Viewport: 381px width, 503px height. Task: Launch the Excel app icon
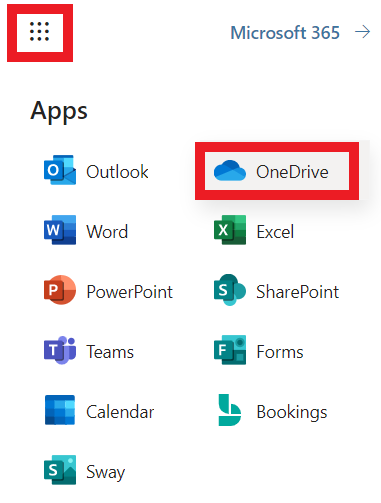230,230
